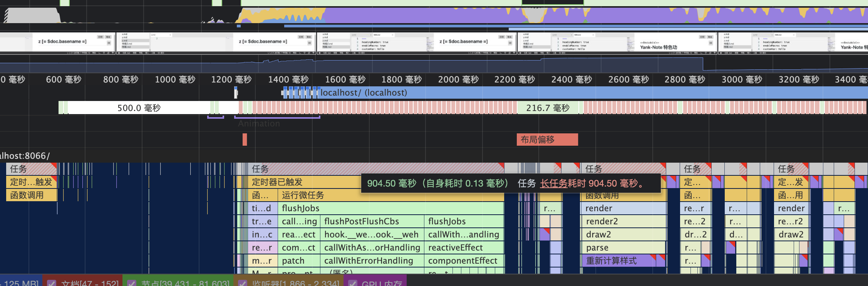Select the 216.7 毫秒 frame block
Image resolution: width=868 pixels, height=286 pixels.
[x=548, y=108]
